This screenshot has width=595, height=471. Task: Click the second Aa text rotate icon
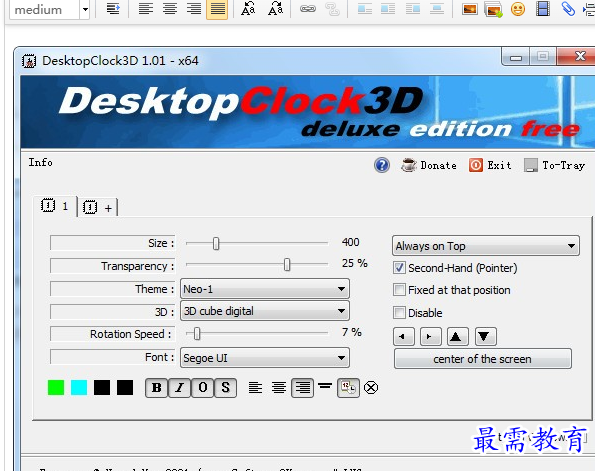pyautogui.click(x=275, y=8)
